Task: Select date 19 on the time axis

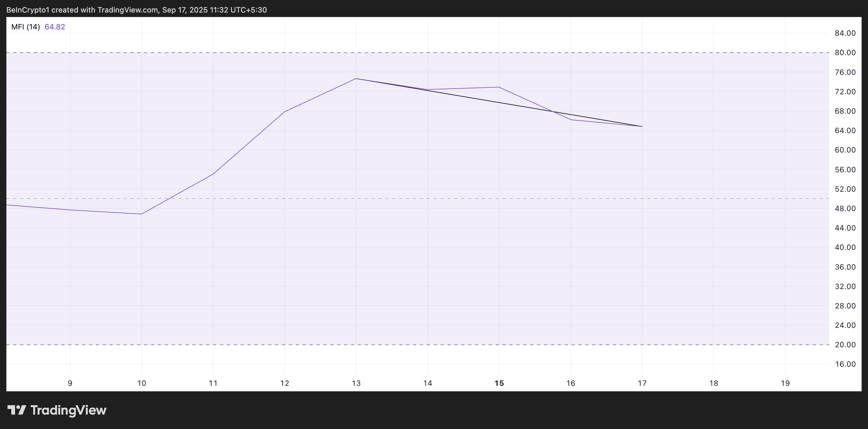Action: pyautogui.click(x=785, y=383)
